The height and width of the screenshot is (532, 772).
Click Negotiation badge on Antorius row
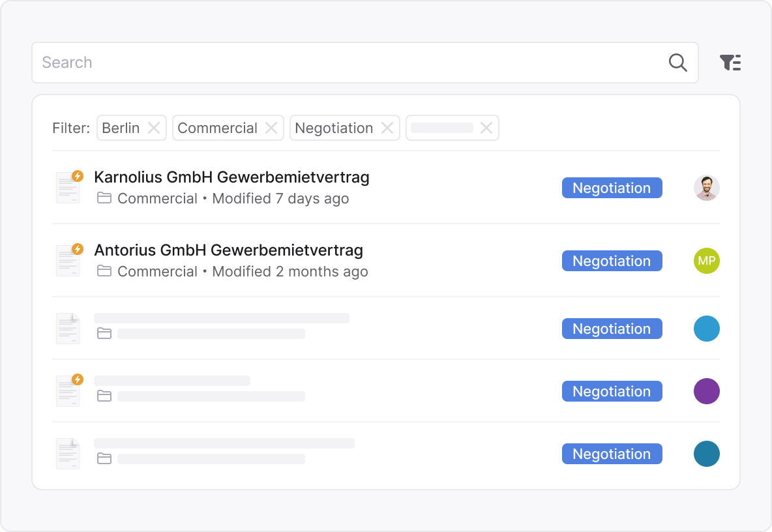[x=612, y=261]
